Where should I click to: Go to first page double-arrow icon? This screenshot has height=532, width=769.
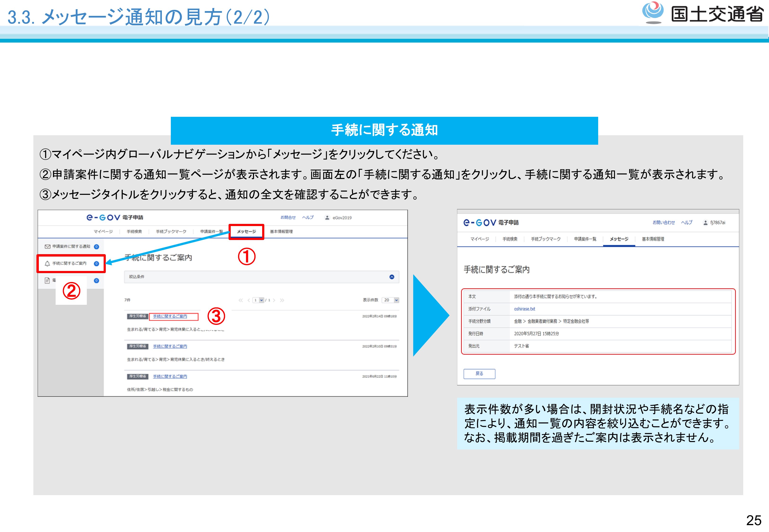click(x=240, y=300)
